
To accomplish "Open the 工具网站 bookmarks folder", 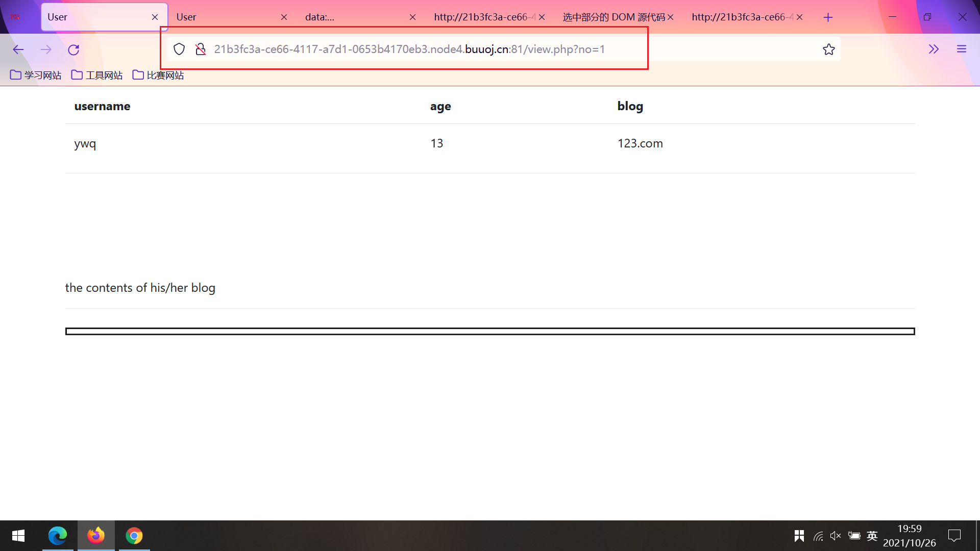I will tap(97, 75).
